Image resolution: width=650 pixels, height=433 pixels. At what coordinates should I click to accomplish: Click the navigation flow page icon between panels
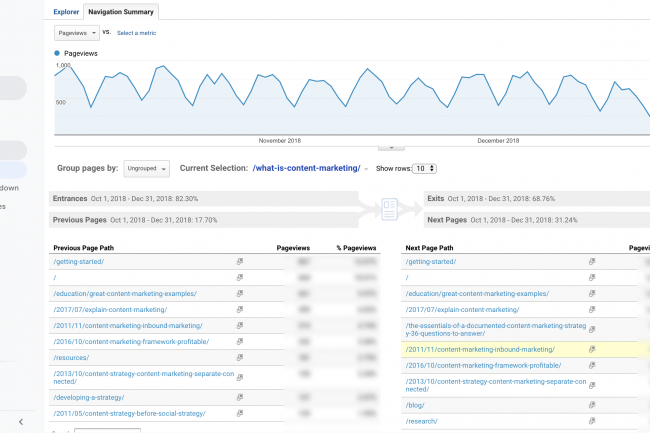[390, 208]
